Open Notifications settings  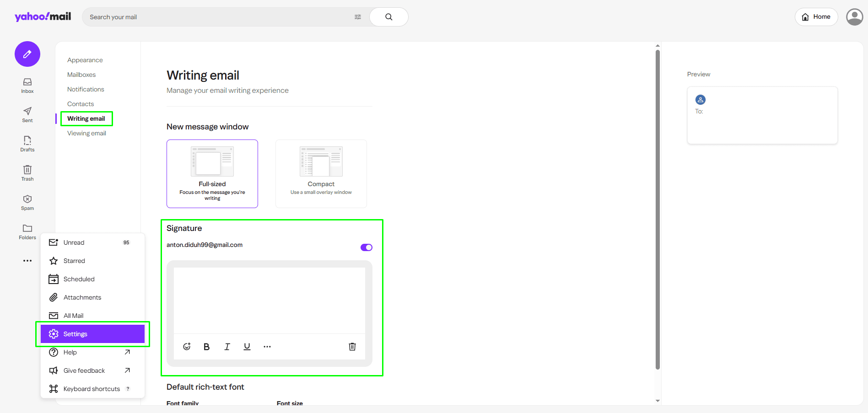click(x=86, y=89)
